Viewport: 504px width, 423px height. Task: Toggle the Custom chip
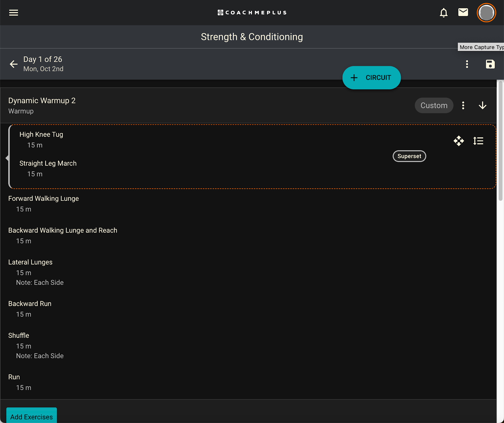(x=434, y=105)
